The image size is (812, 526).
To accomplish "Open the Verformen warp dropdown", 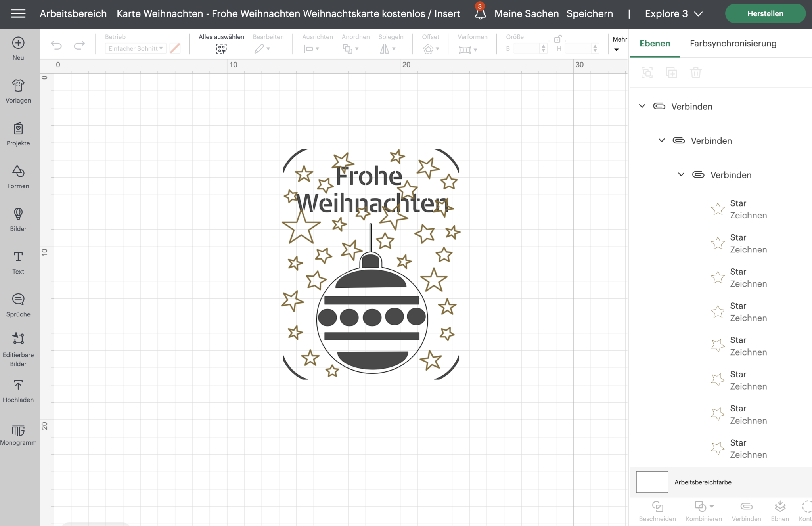I will (x=468, y=50).
